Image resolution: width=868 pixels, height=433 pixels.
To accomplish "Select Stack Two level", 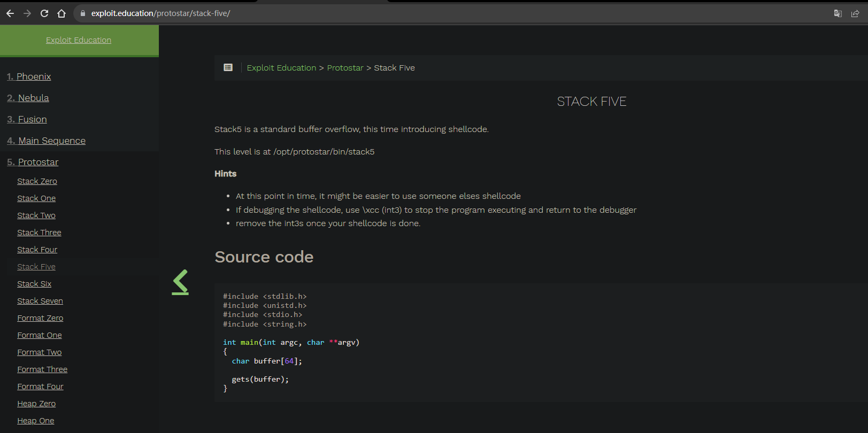I will (36, 215).
